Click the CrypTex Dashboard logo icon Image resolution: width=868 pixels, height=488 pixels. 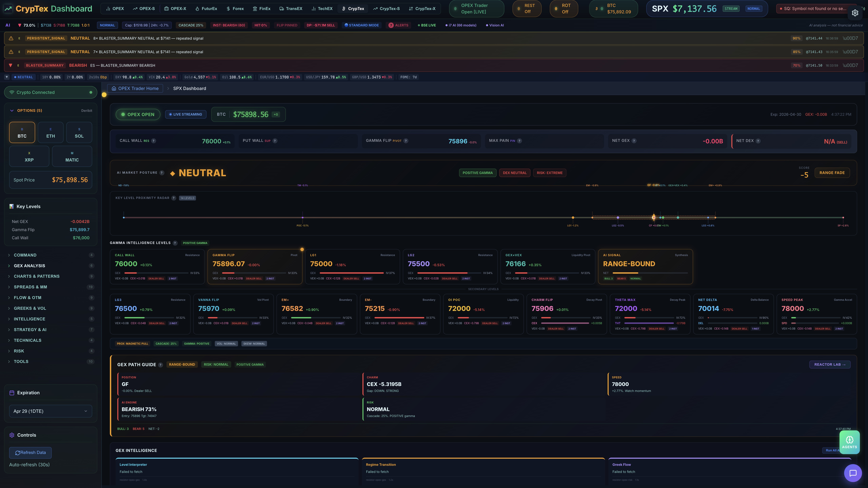(x=8, y=9)
